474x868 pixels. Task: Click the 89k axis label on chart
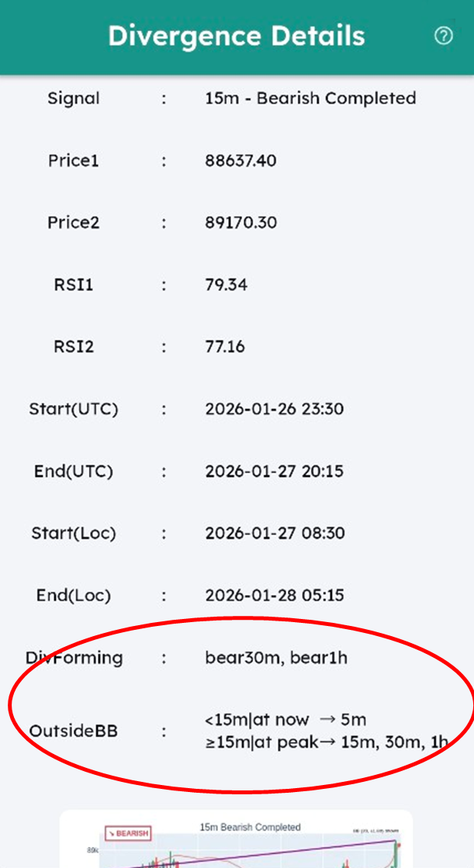(92, 851)
